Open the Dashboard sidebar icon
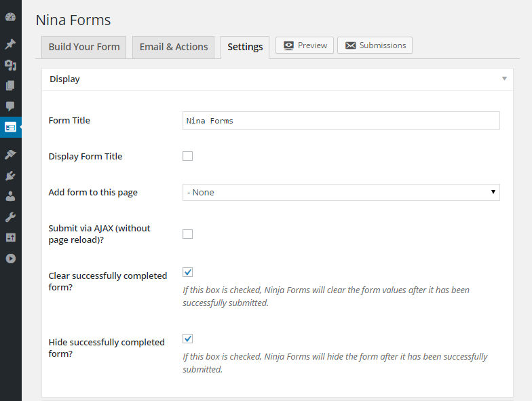The width and height of the screenshot is (532, 401). click(11, 17)
